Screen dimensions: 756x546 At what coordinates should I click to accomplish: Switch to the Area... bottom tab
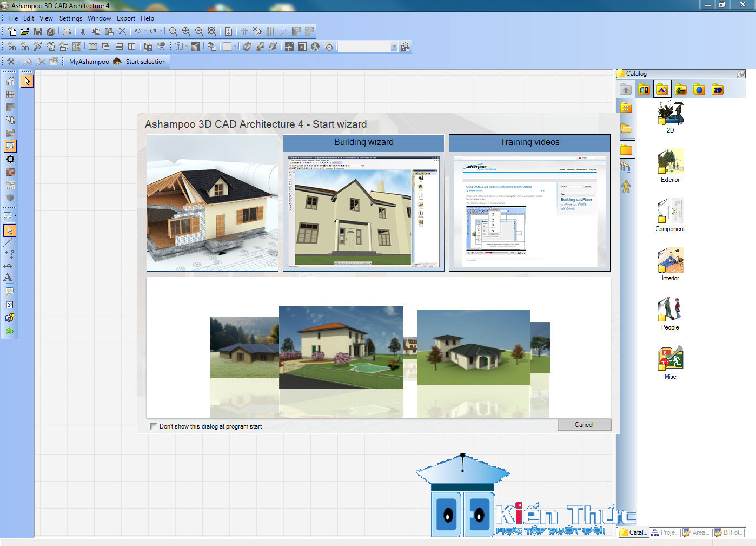pos(697,532)
